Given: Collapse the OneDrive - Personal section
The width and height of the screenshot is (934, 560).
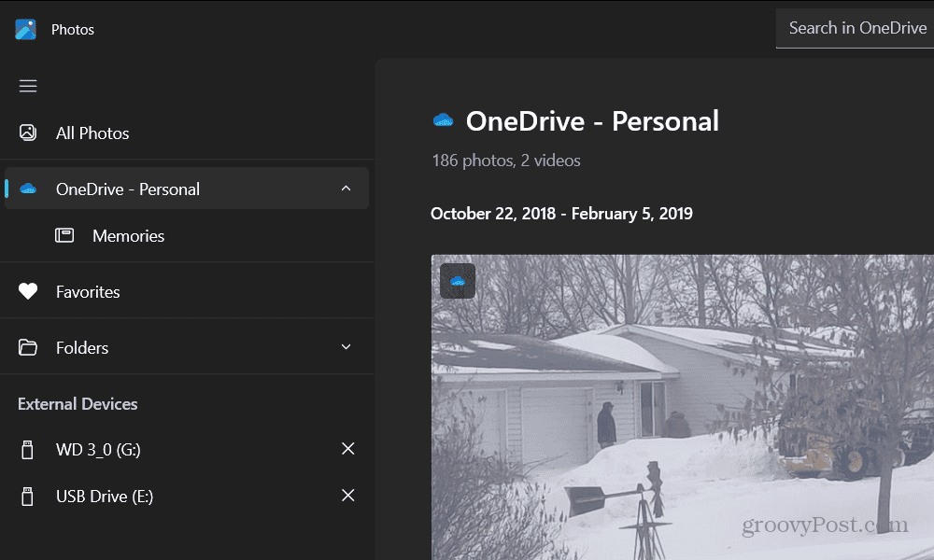Looking at the screenshot, I should (x=347, y=188).
